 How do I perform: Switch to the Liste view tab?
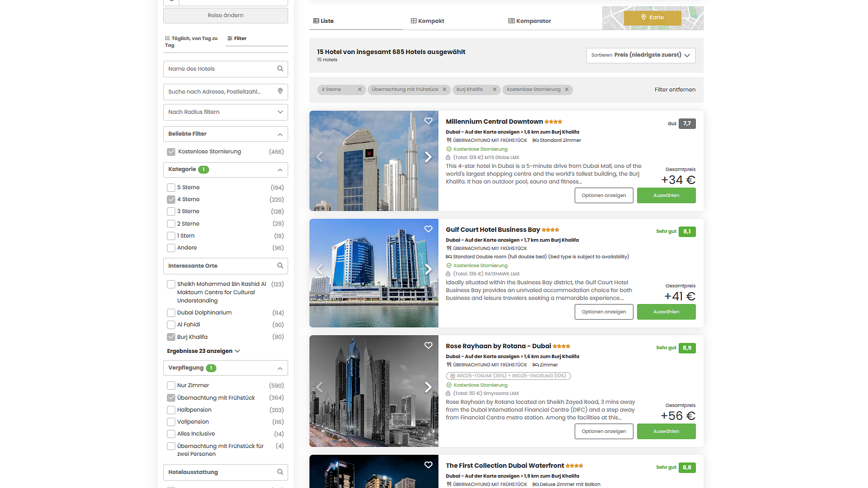323,21
